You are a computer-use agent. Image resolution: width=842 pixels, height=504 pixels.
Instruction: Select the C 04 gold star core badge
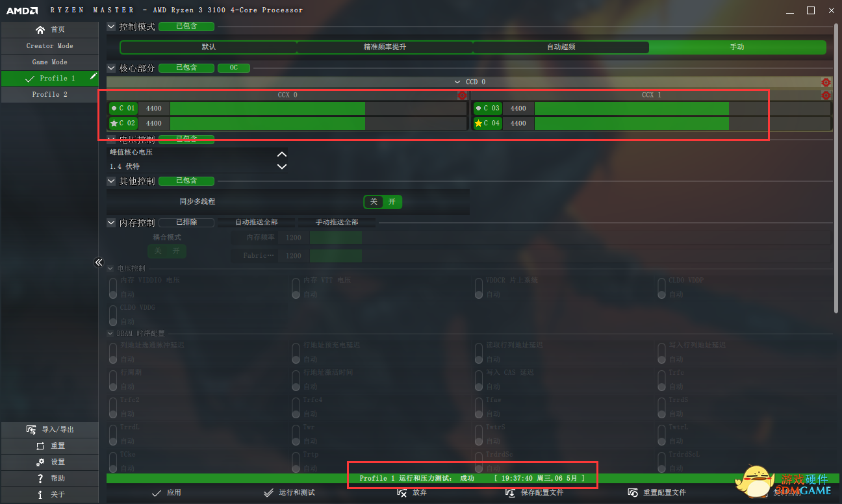pos(488,123)
